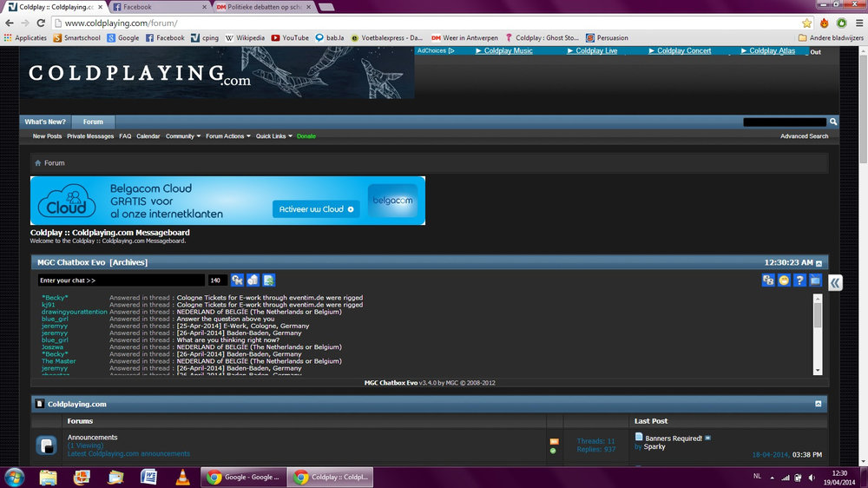Image resolution: width=868 pixels, height=488 pixels.
Task: Open the chatbox help question-mark icon
Action: click(799, 280)
